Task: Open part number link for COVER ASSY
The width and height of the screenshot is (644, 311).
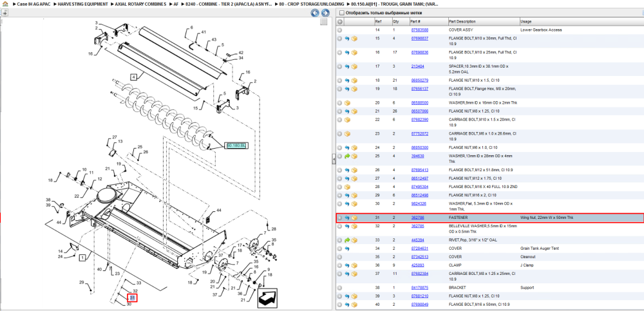Action: 420,30
